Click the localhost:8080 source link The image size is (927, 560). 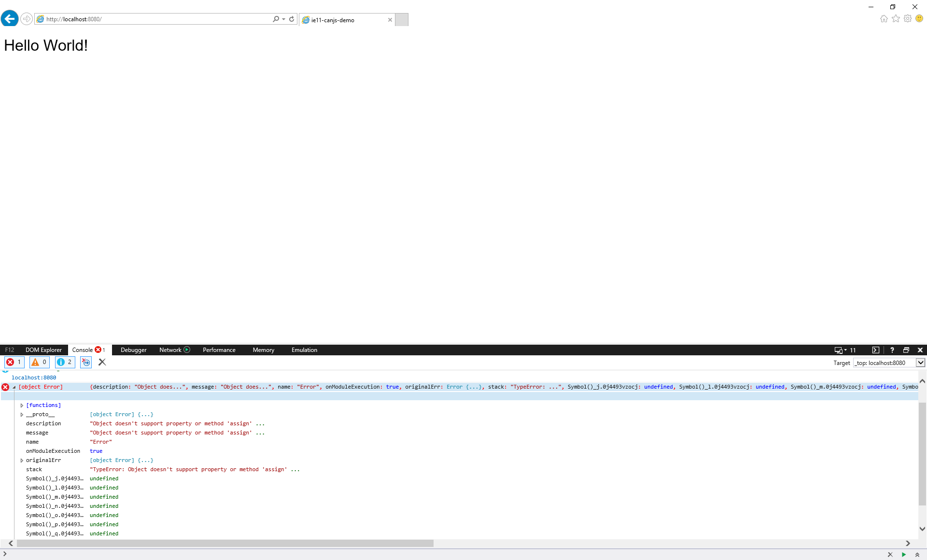click(34, 378)
